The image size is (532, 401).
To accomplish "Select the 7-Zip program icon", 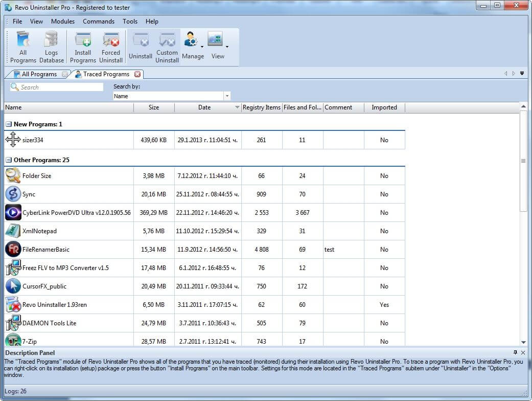I will pyautogui.click(x=13, y=340).
